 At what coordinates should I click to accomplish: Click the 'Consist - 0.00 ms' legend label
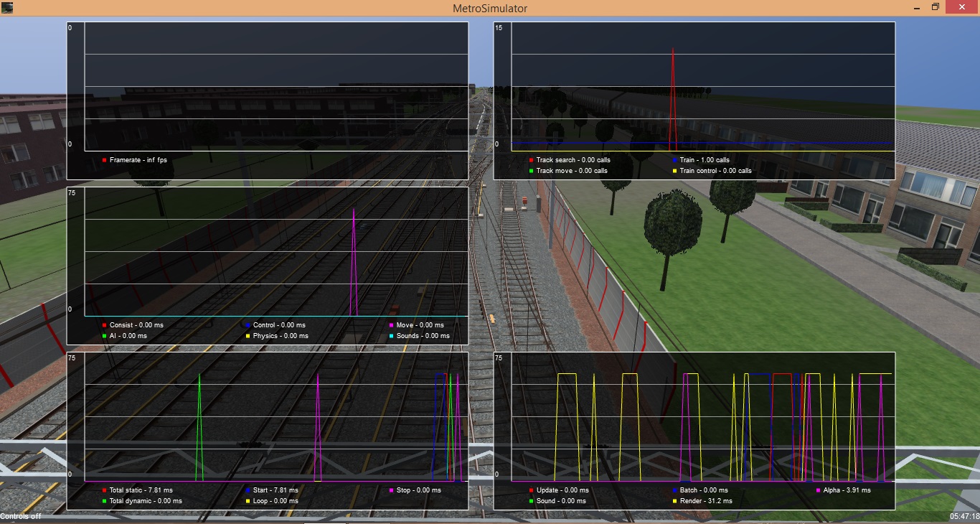pyautogui.click(x=136, y=325)
